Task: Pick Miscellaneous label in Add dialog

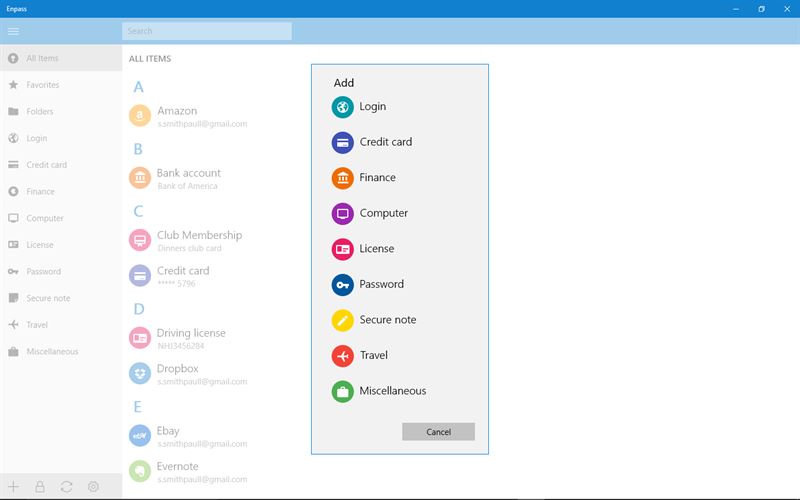Action: [392, 391]
